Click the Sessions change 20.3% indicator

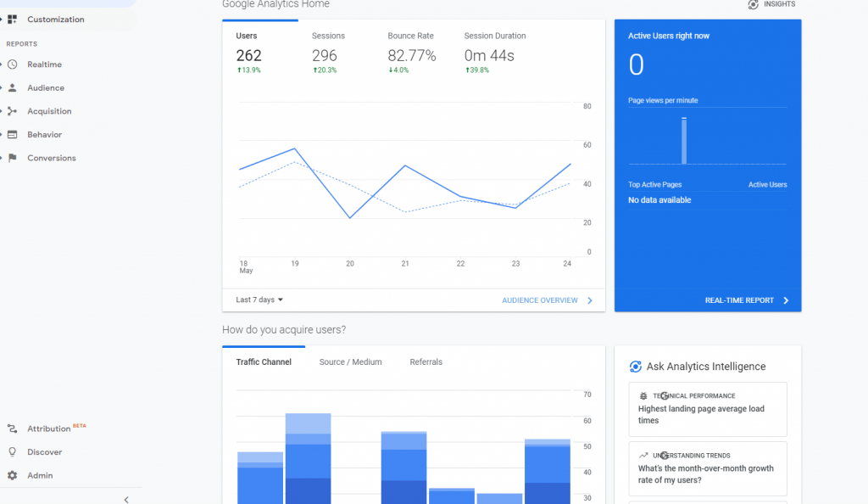(x=325, y=70)
